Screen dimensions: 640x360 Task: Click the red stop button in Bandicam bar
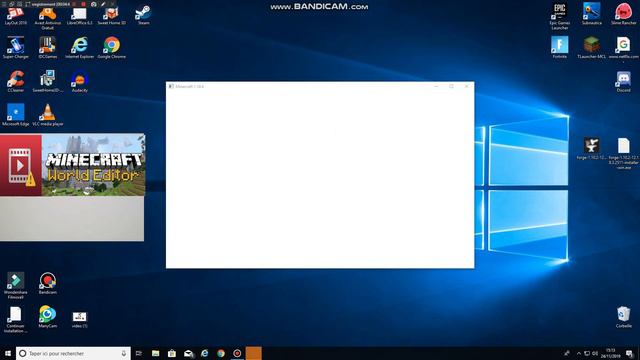(84, 4)
